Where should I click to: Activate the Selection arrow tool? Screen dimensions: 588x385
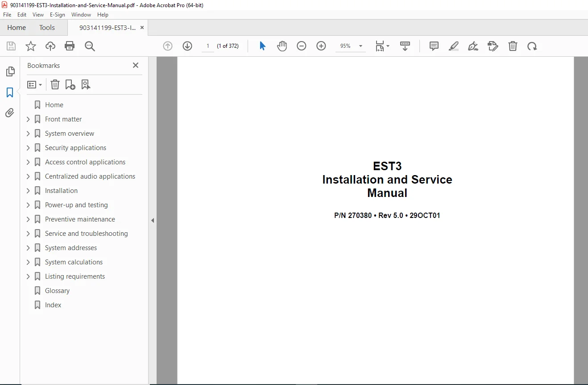point(262,46)
